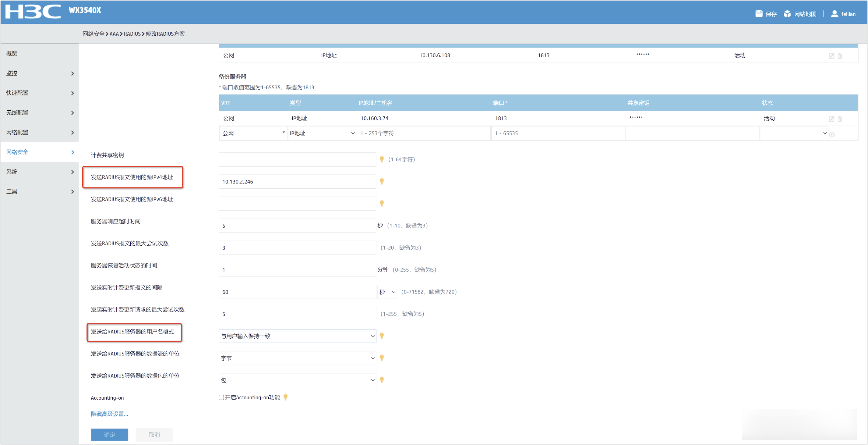Open 网络安全 in the sidebar
The height and width of the screenshot is (445, 868).
[x=39, y=152]
